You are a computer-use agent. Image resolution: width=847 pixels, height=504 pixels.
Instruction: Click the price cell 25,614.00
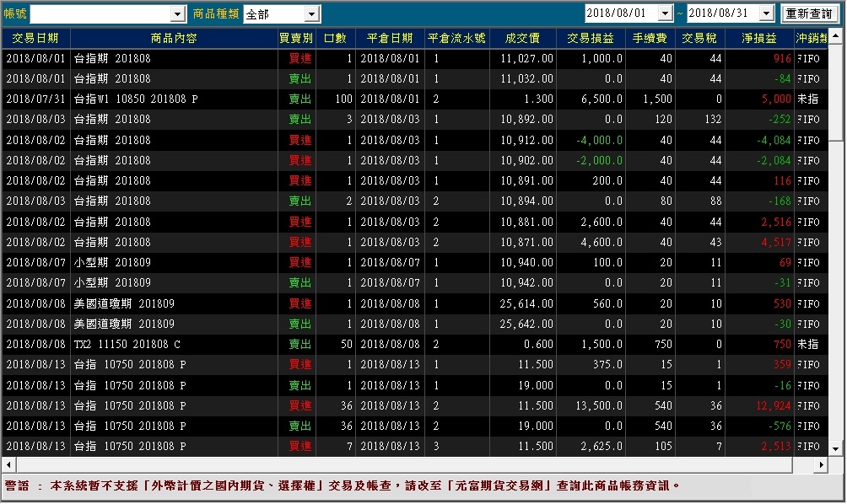click(x=526, y=303)
